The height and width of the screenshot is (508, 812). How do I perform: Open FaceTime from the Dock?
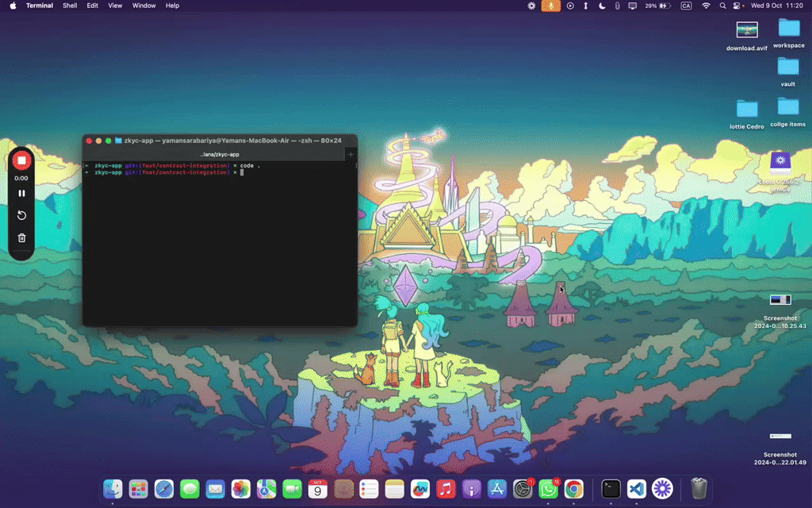pos(292,488)
